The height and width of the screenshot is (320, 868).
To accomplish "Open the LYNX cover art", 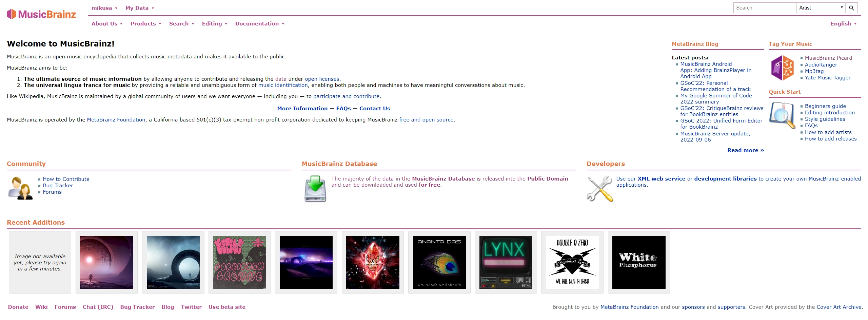I will click(x=506, y=262).
